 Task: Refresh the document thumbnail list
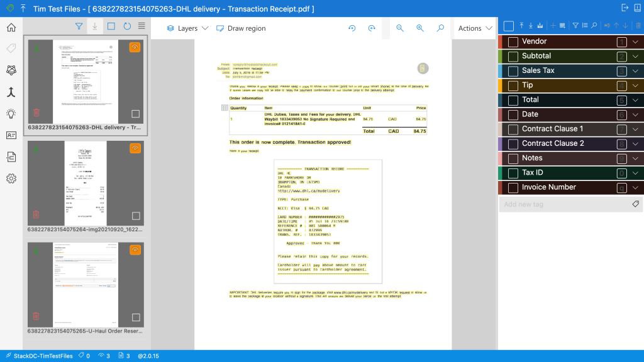(127, 26)
